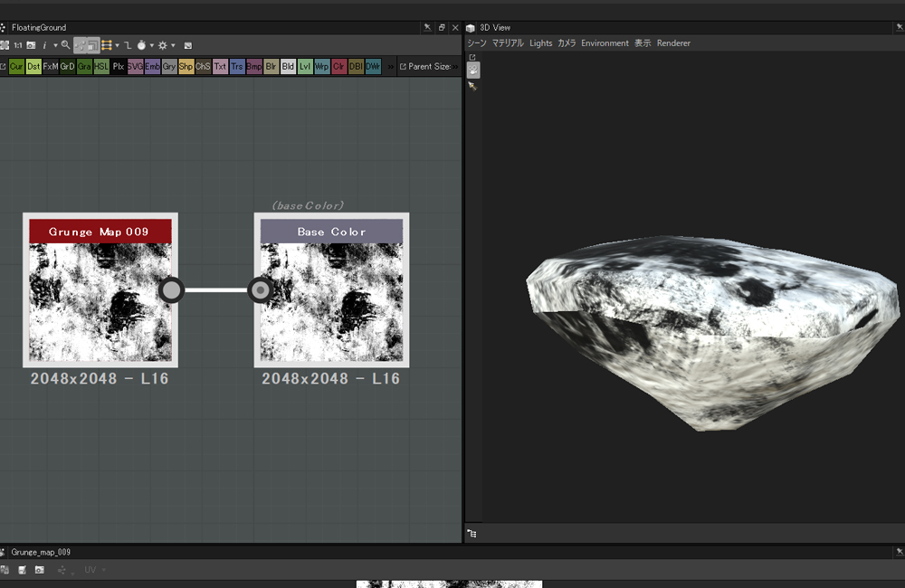
Task: Add a Sharpen node with Shp button
Action: tap(186, 66)
